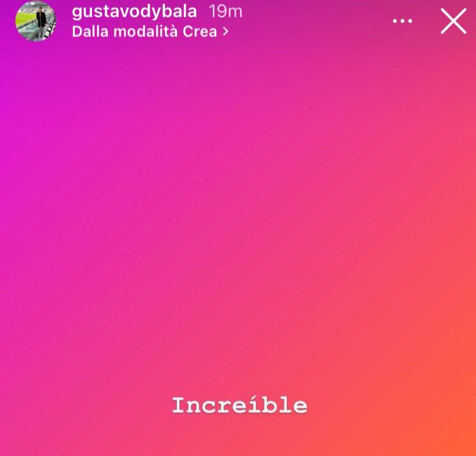Open the three-dot more options menu

pos(403,21)
